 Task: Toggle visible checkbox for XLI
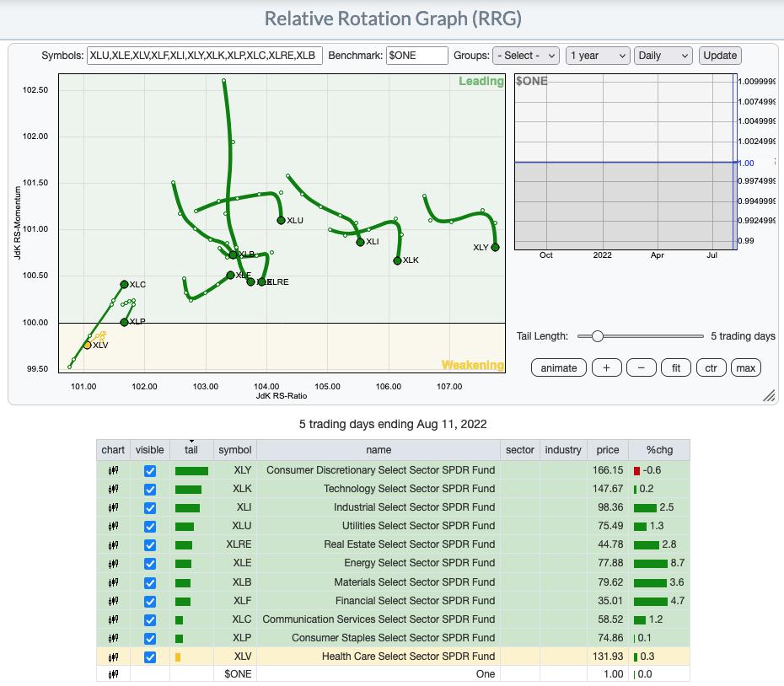(150, 508)
